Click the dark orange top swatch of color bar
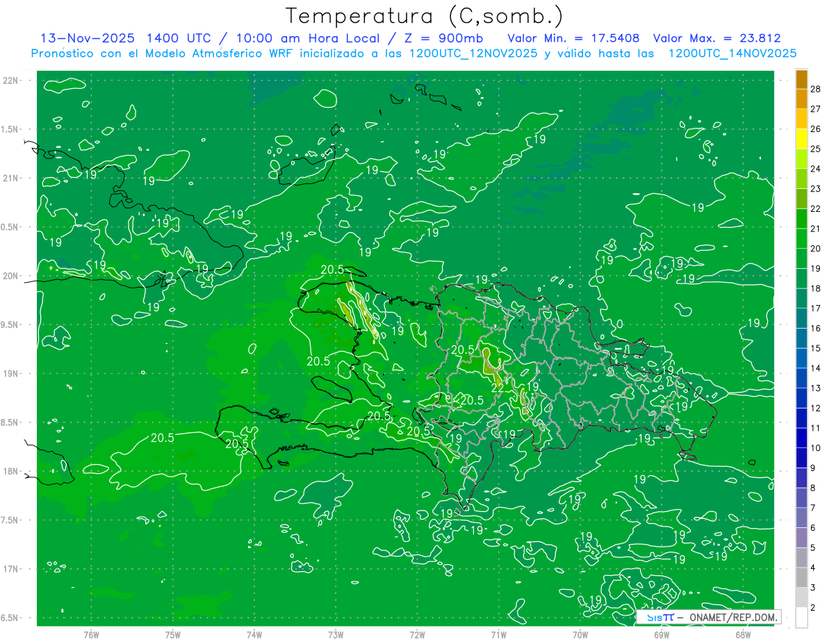The image size is (834, 644). (801, 79)
